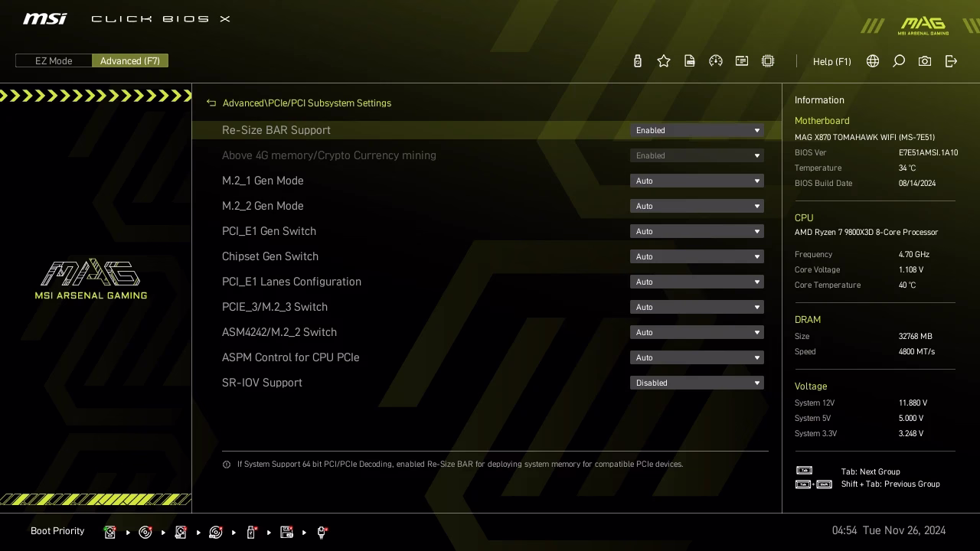
Task: Click the CPU frequency 4.70 GHz value
Action: click(x=914, y=255)
